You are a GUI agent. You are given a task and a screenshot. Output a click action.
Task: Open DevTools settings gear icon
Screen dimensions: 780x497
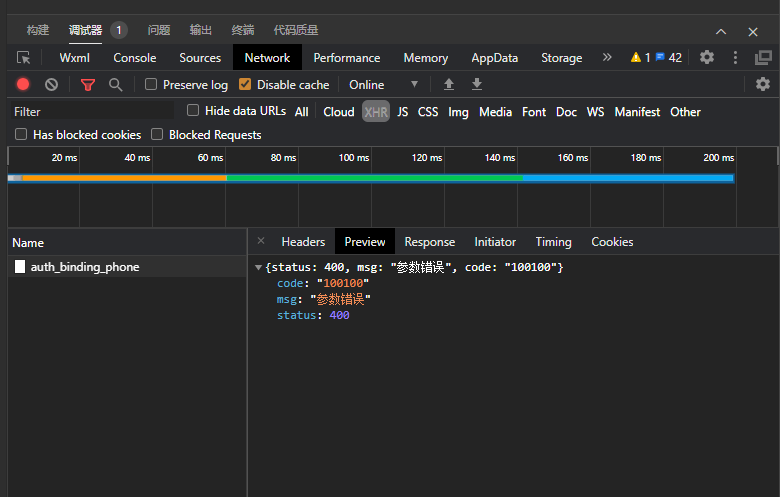click(x=707, y=57)
